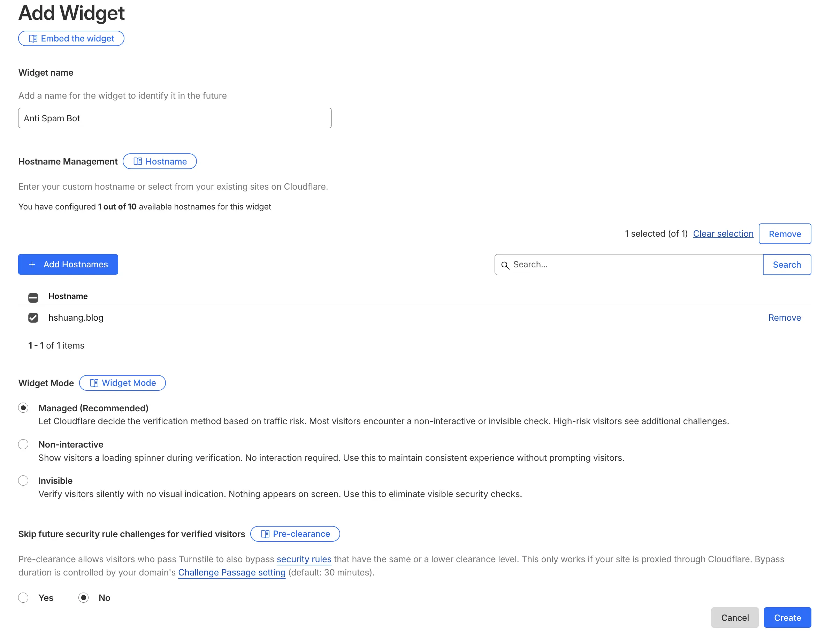The width and height of the screenshot is (840, 633).
Task: Toggle the select-all Hostname header checkbox
Action: pos(33,297)
